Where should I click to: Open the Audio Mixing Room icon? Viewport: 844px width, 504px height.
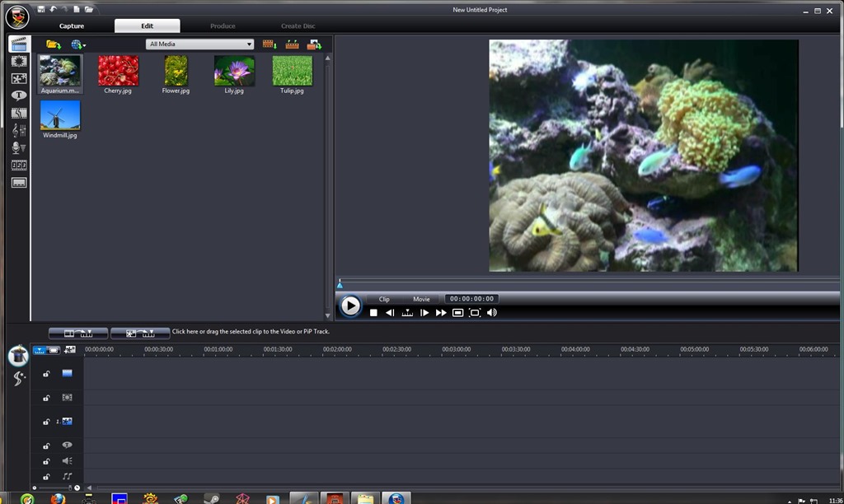pos(18,130)
